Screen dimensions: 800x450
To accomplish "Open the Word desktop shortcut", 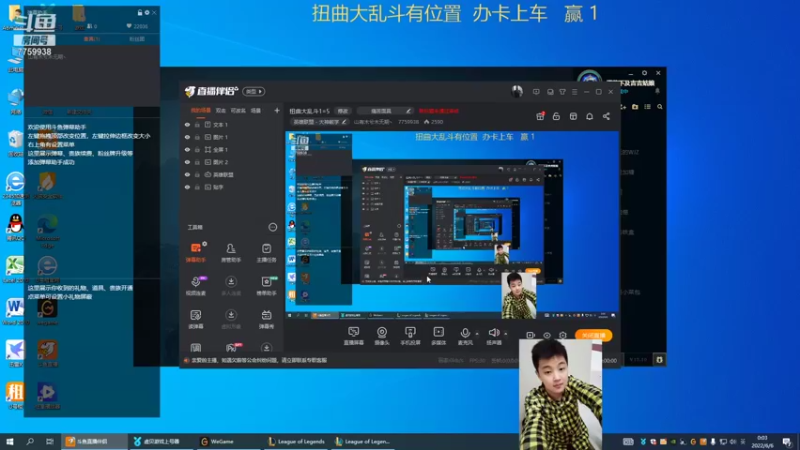I will click(x=15, y=312).
